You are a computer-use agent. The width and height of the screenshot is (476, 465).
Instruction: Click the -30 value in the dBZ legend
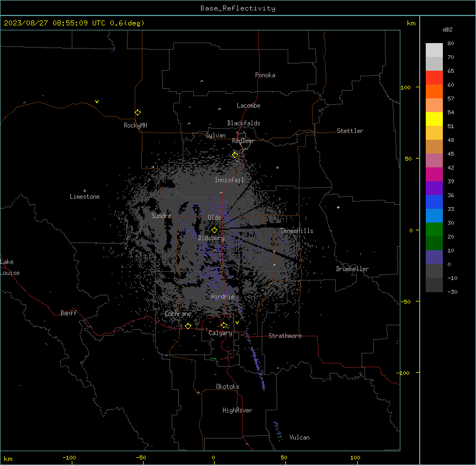(452, 292)
